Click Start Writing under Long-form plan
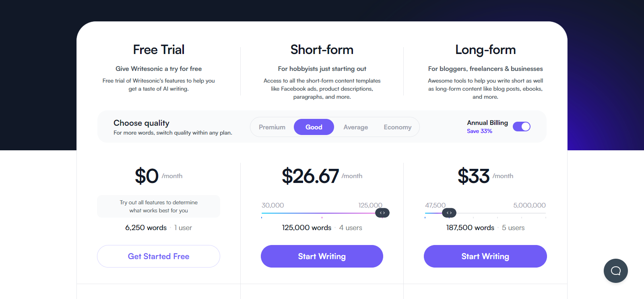 coord(485,256)
